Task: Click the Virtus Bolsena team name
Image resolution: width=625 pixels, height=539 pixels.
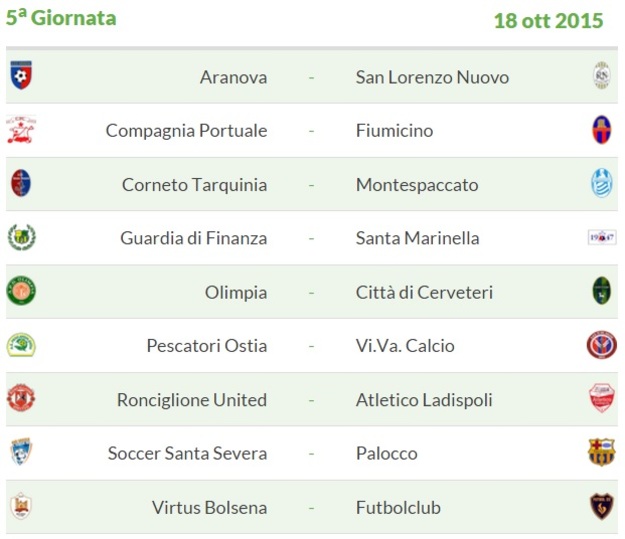Action: click(x=209, y=508)
